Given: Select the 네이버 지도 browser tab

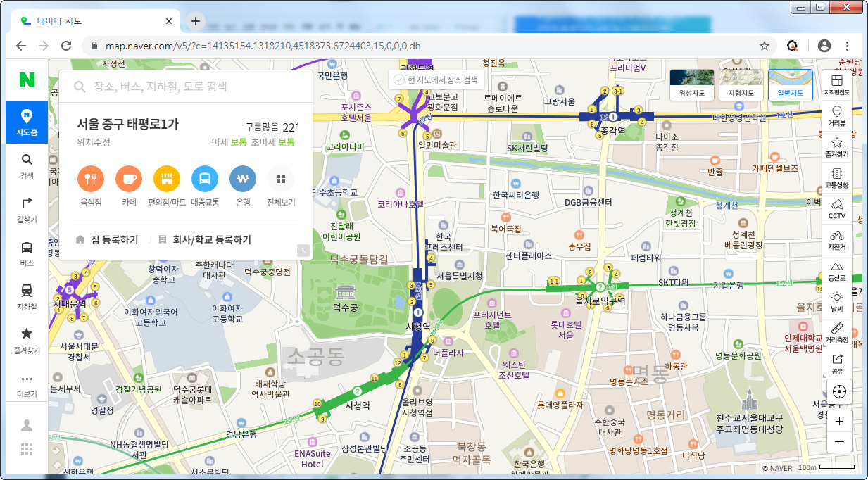Looking at the screenshot, I should [x=97, y=20].
